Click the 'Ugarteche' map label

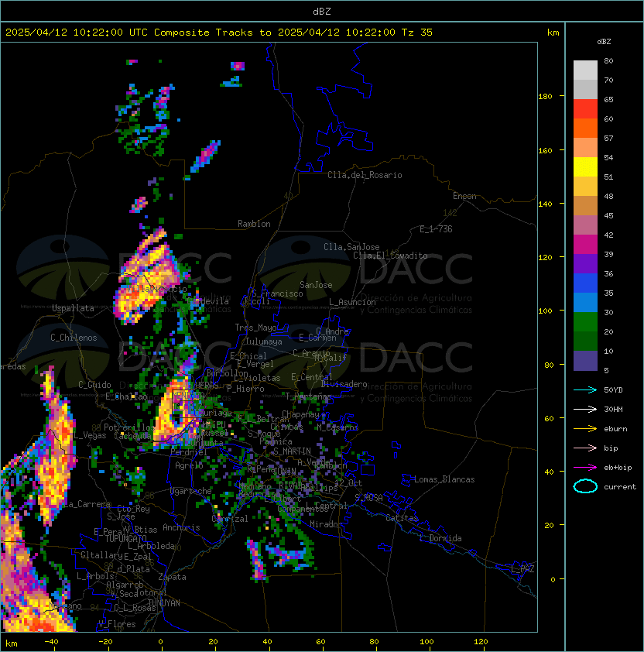point(191,491)
